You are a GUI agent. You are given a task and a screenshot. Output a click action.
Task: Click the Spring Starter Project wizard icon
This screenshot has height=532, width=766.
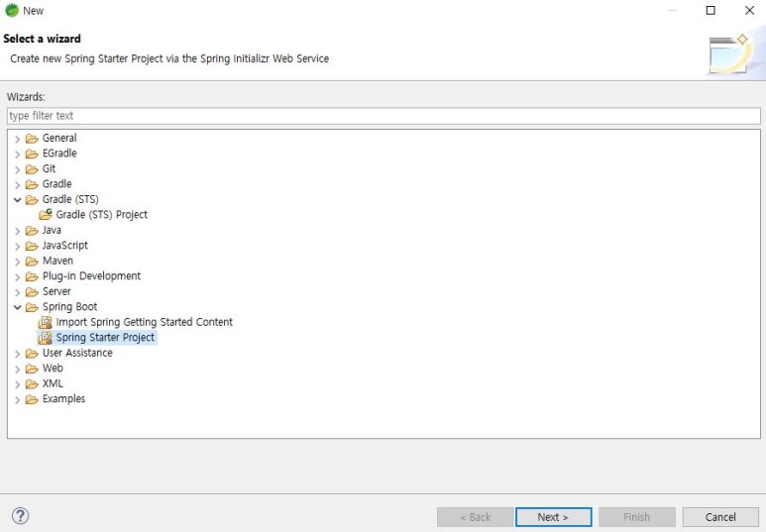[46, 338]
